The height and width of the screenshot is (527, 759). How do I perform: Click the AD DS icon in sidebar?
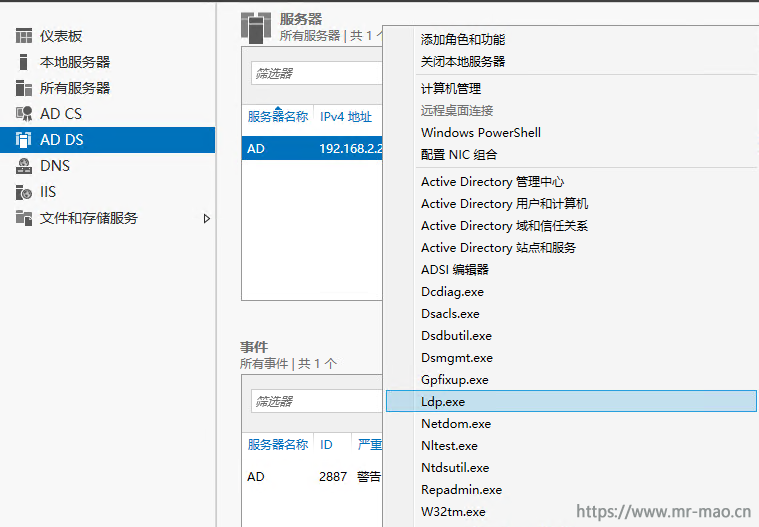(23, 140)
